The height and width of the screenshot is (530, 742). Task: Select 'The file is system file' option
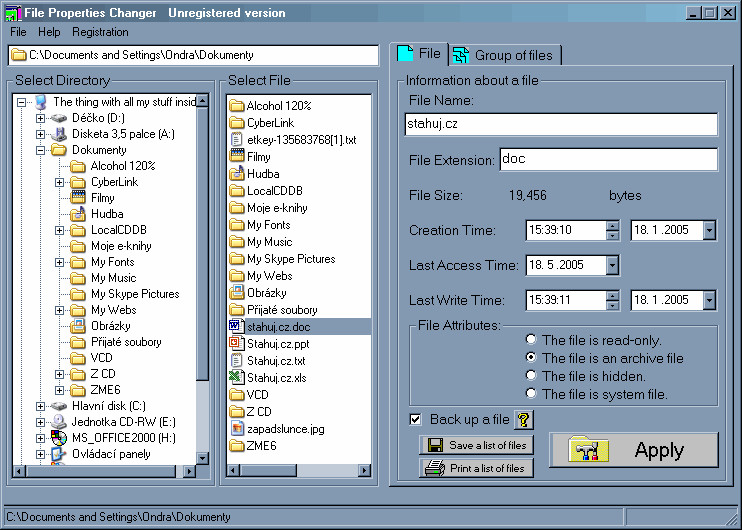click(x=531, y=393)
